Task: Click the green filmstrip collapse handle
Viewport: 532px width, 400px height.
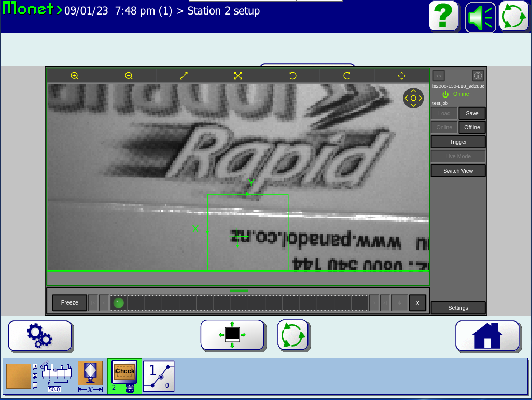Action: tap(239, 291)
